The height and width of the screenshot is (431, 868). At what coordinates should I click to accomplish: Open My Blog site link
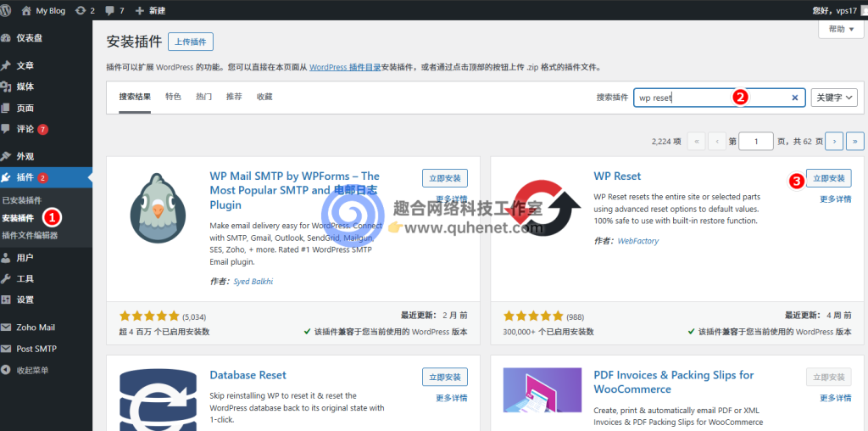tap(44, 10)
